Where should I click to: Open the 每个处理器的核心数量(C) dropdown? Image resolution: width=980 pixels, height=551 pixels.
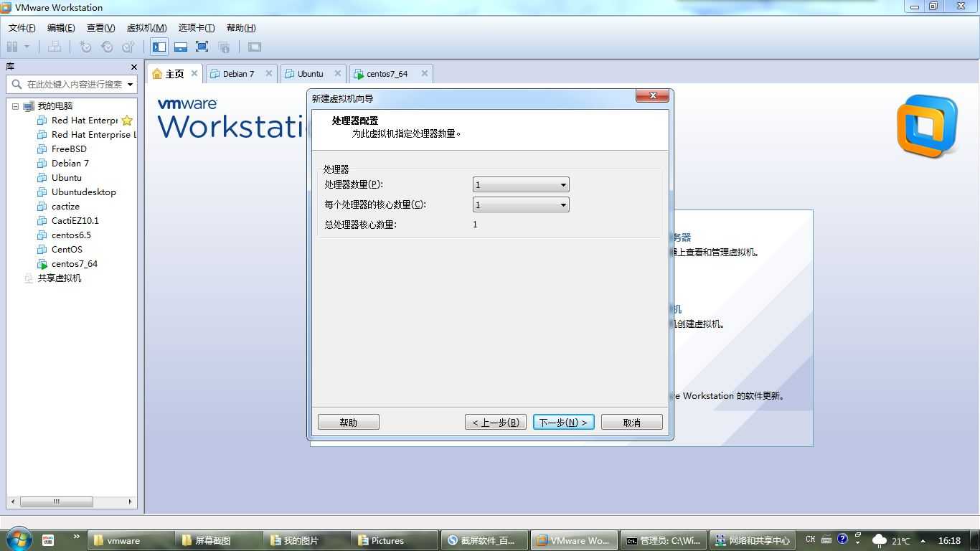(521, 205)
